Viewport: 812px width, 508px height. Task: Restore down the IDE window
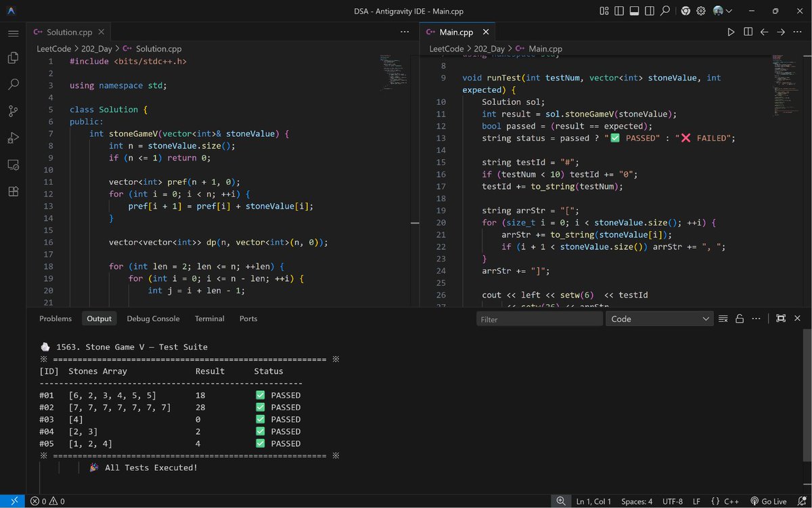point(775,11)
